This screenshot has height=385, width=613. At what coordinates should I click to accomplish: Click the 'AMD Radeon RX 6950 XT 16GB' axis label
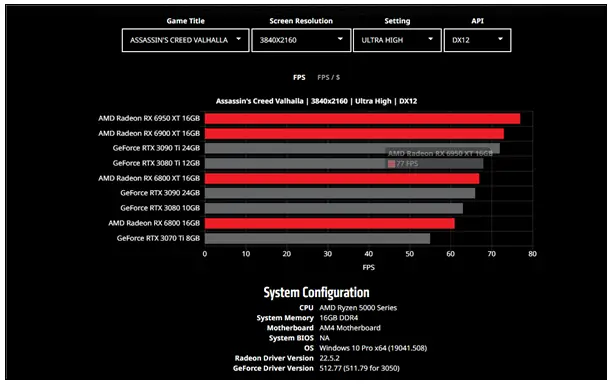pyautogui.click(x=149, y=118)
